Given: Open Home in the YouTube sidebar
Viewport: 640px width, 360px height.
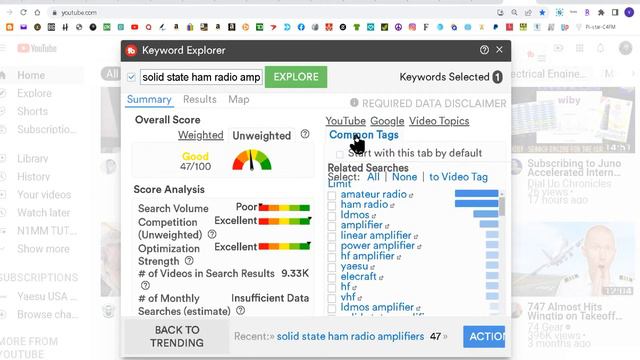Looking at the screenshot, I should 31,75.
